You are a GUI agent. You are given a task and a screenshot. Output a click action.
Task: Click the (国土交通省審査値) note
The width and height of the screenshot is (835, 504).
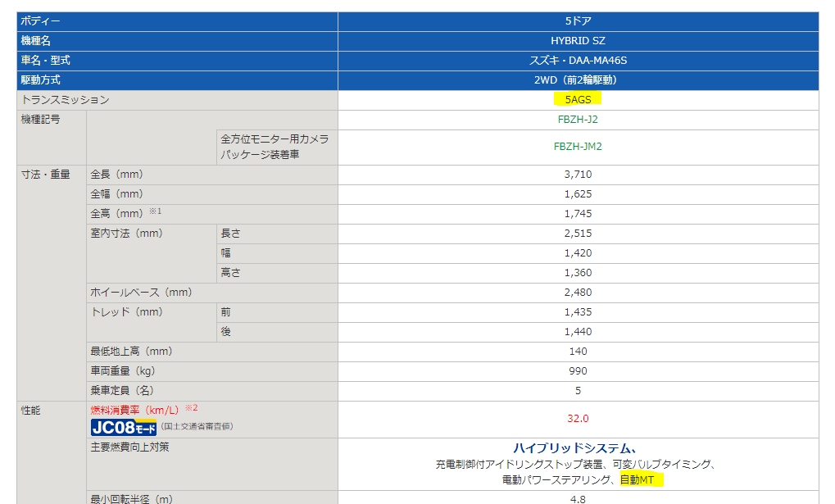(x=197, y=427)
